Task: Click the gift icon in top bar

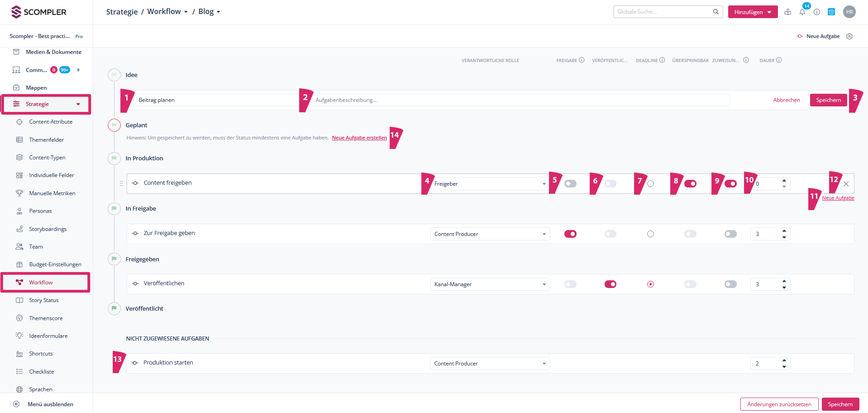Action: click(788, 12)
